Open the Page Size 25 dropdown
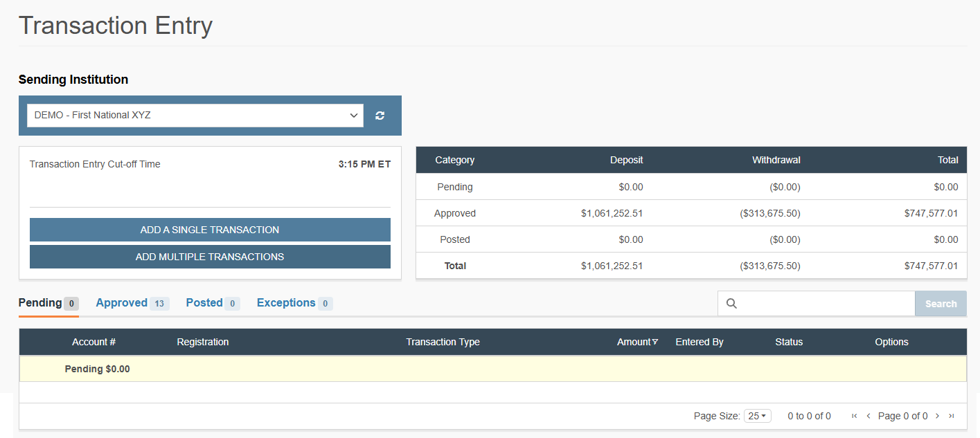Screen dimensions: 980x438 click(x=757, y=416)
